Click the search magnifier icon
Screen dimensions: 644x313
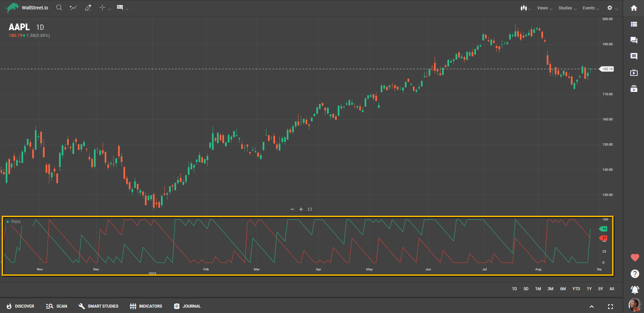tap(59, 8)
